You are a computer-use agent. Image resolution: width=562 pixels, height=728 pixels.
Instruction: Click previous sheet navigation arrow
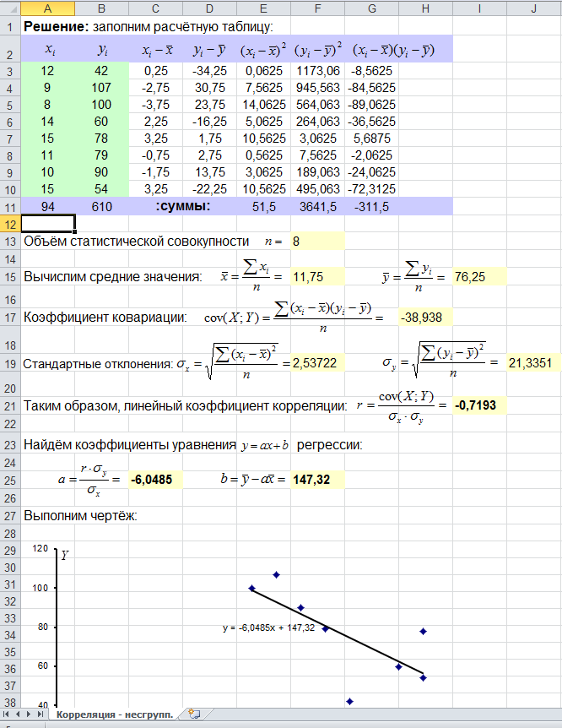(x=18, y=714)
